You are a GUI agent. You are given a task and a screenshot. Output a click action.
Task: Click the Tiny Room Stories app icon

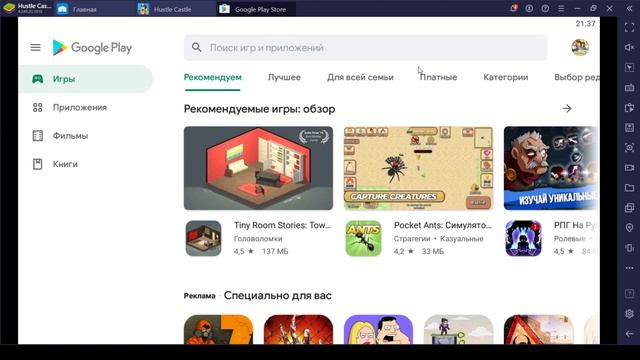click(x=203, y=238)
